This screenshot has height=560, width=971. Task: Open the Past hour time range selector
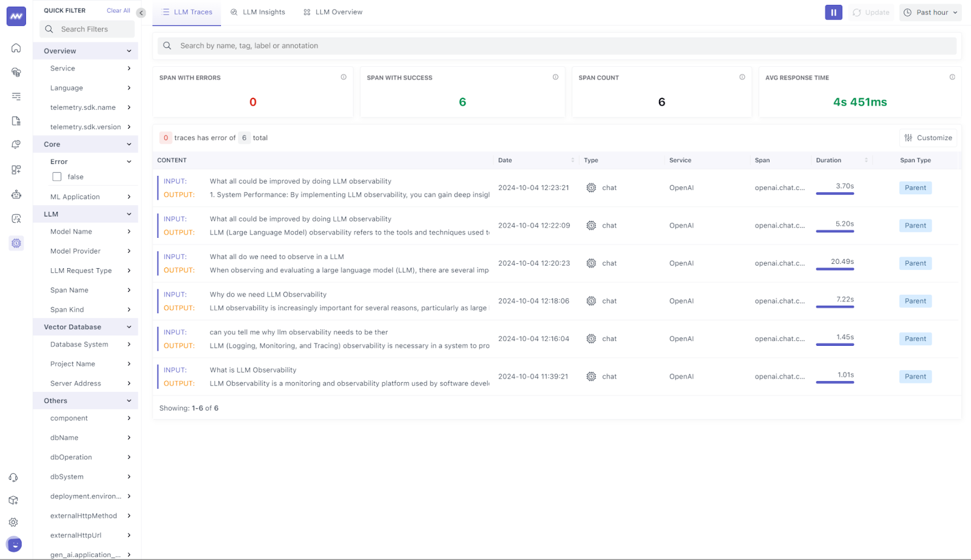tap(930, 12)
